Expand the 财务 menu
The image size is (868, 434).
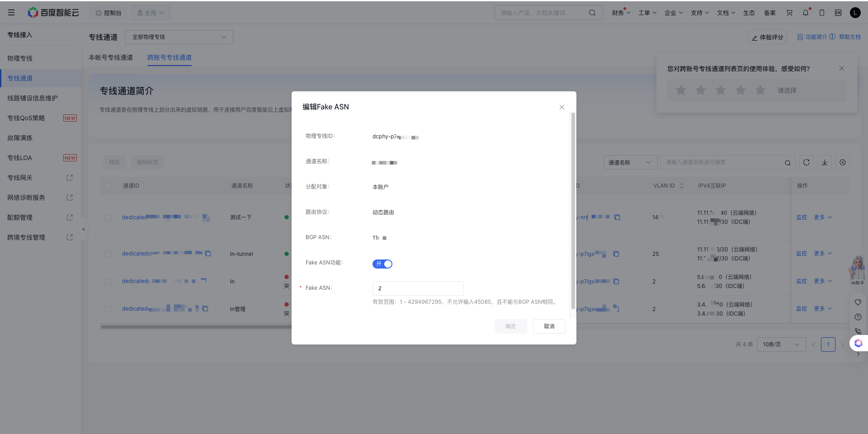pyautogui.click(x=621, y=13)
